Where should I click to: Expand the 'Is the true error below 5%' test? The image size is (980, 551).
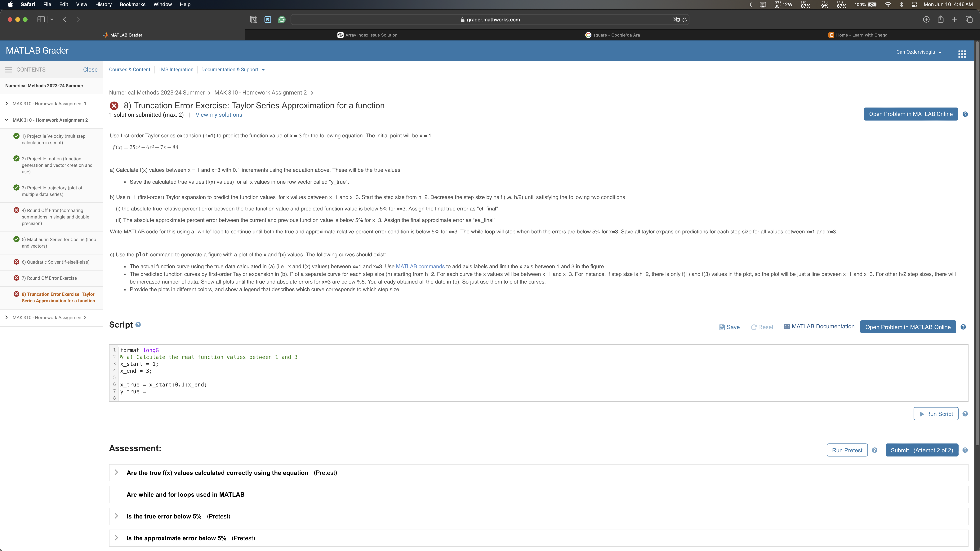coord(116,516)
